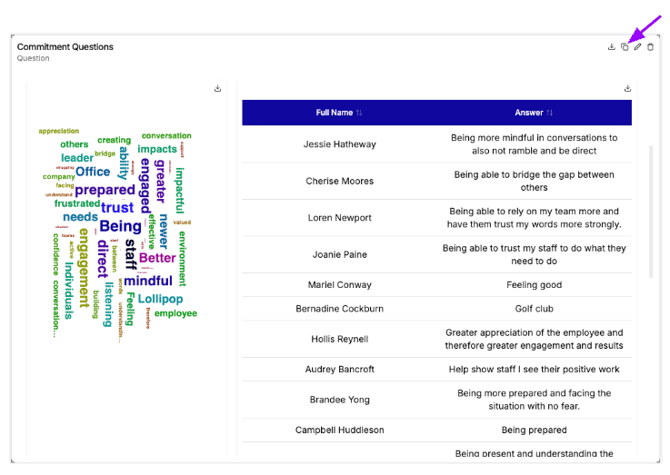Viewport: 670px width, 475px height.
Task: Duplicate the Commitment Questions widget
Action: click(624, 47)
